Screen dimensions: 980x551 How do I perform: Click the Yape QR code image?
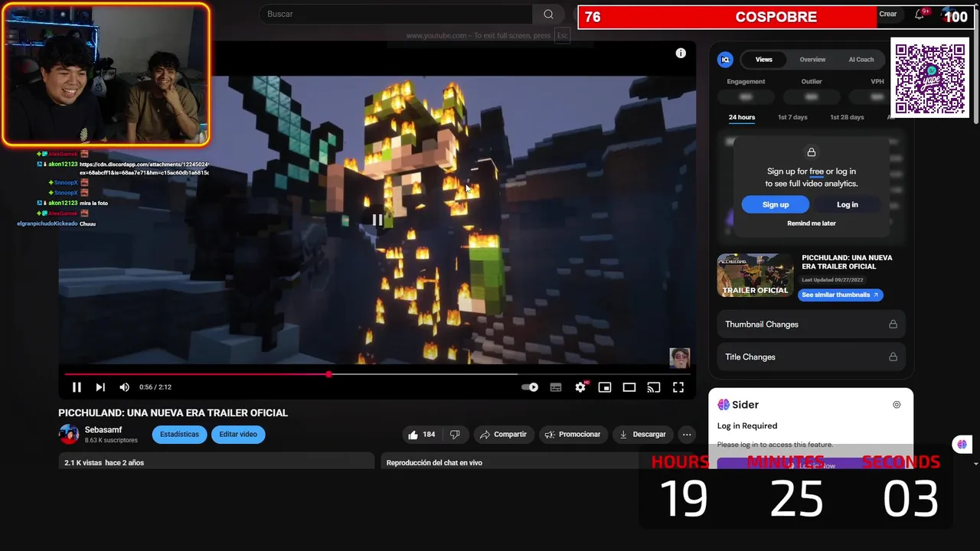930,78
